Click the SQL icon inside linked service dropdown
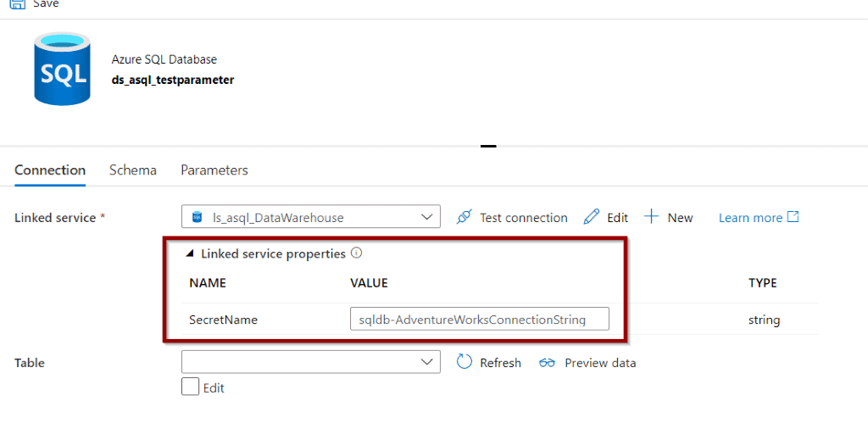868x423 pixels. pyautogui.click(x=197, y=218)
